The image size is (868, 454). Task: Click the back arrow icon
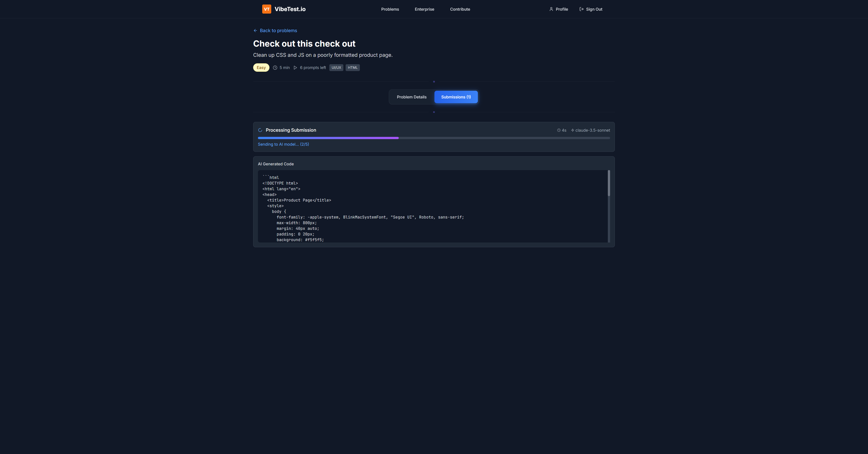(255, 31)
